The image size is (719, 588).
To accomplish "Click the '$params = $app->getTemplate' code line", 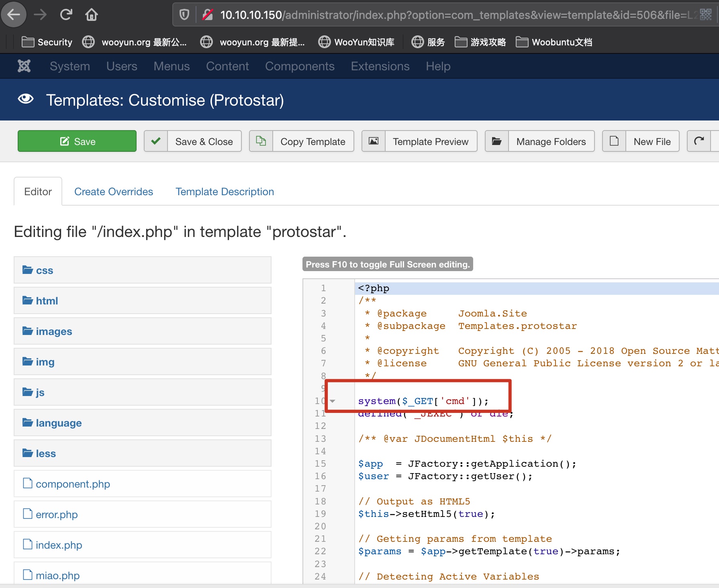I will point(489,551).
